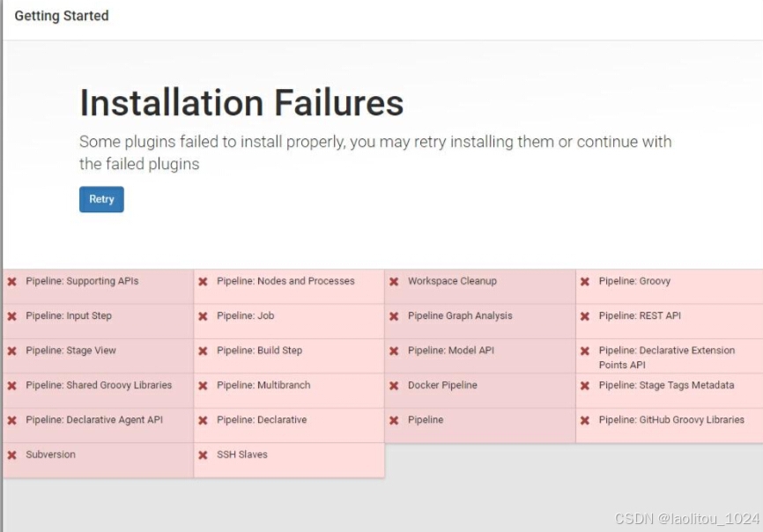Select the 'Pipeline: Groovy' plugin name
This screenshot has height=532, width=763.
[x=634, y=281]
